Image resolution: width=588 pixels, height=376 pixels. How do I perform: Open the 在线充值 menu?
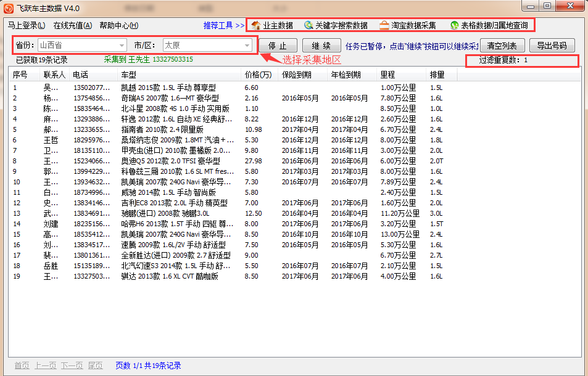[72, 26]
